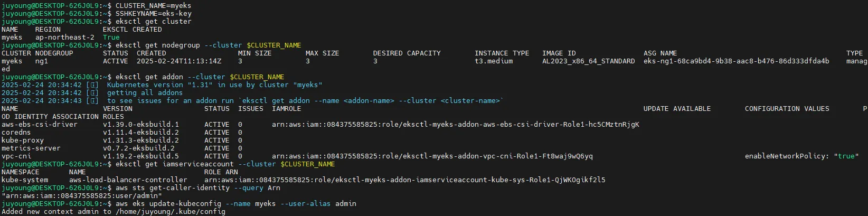Click the command "eksctl get iamserviceaccount --cluster $CLUSTER_NAME"
The height and width of the screenshot is (216, 868).
(x=225, y=164)
